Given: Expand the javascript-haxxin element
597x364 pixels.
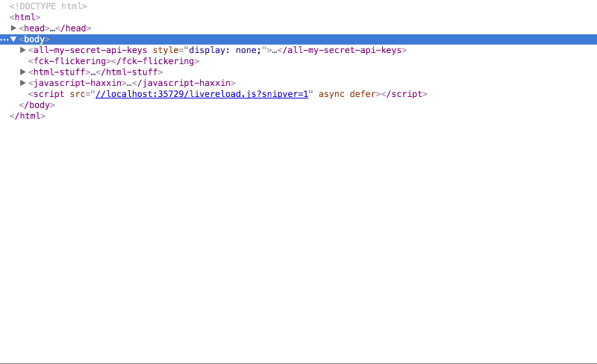Looking at the screenshot, I should pos(23,83).
